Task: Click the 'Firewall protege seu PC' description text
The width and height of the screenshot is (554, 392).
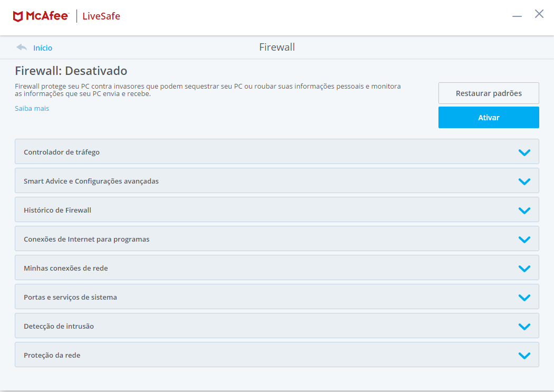Action: (x=208, y=90)
